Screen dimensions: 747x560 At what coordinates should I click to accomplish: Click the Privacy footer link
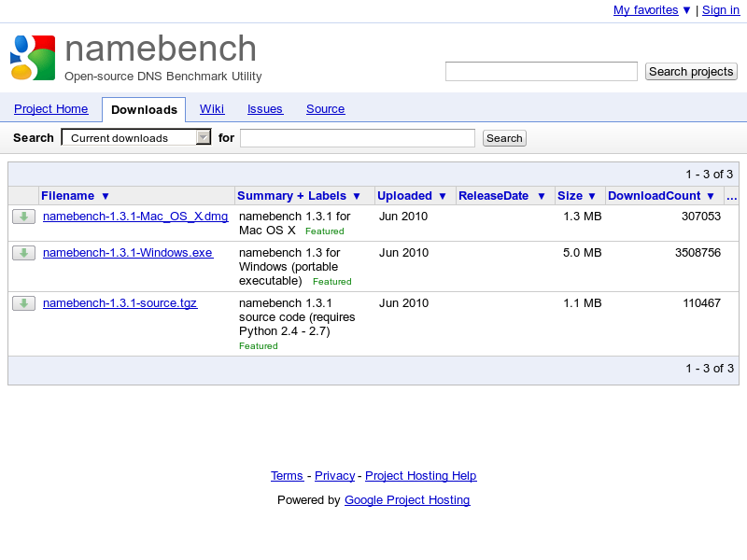point(335,476)
